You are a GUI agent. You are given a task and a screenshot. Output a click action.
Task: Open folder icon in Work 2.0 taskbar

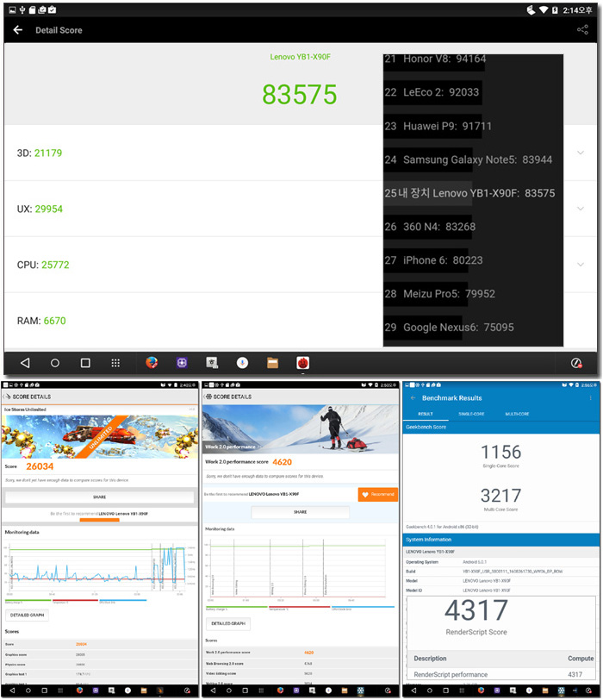pos(345,691)
